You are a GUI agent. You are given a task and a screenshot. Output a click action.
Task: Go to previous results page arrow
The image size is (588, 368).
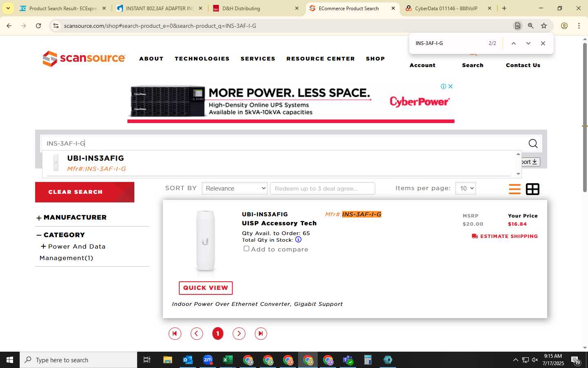(x=197, y=334)
